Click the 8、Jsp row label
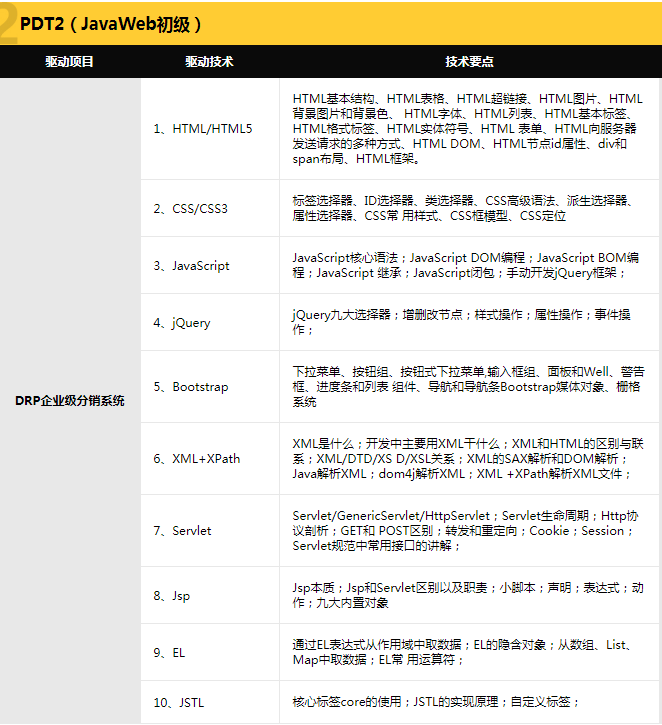Image resolution: width=662 pixels, height=725 pixels. [172, 596]
